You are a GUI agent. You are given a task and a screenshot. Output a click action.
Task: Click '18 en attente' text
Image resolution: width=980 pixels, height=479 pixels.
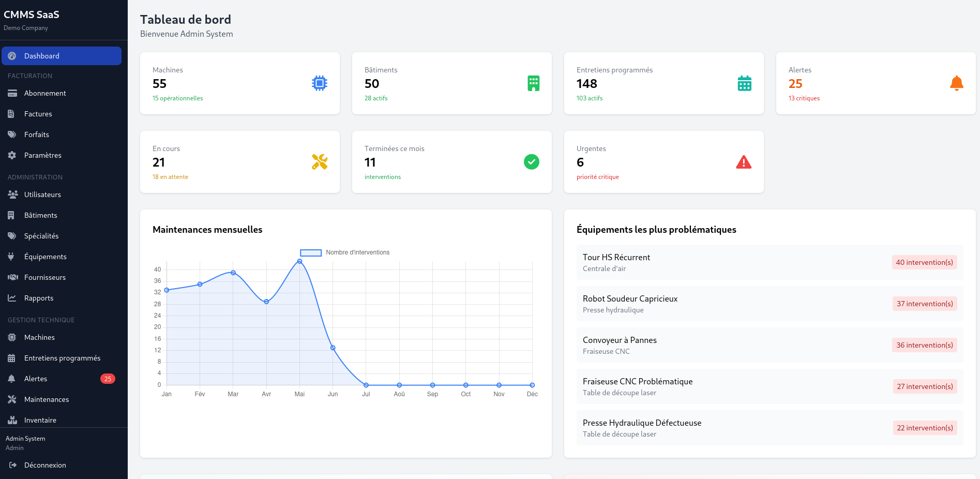click(170, 177)
